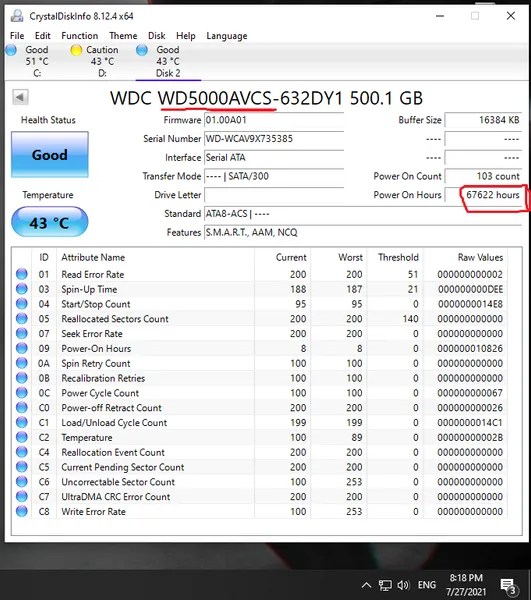Click status orb for Power-off Retract Count

[x=22, y=408]
